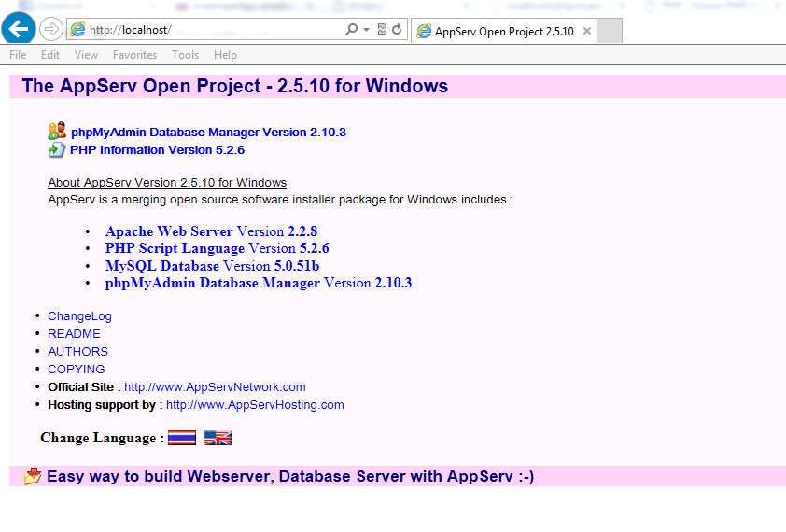Open PHP Information Version 5.2.6 link

coord(157,150)
